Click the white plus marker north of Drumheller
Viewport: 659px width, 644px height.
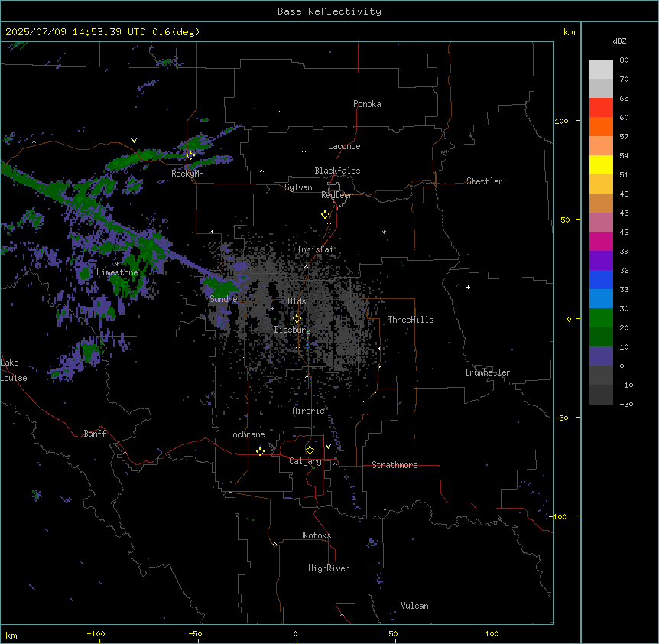tap(468, 287)
